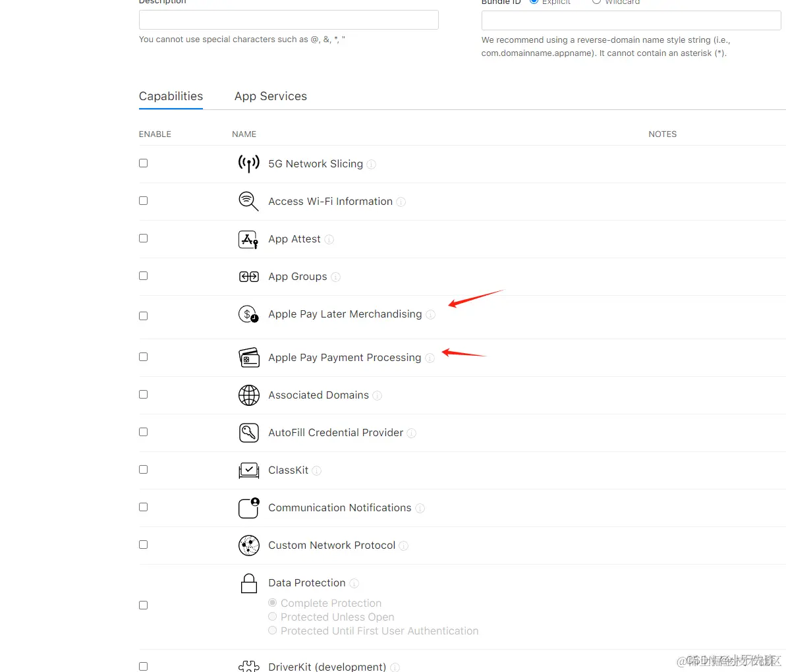Click the 5G Network Slicing antenna icon
The image size is (786, 672).
[x=248, y=163]
